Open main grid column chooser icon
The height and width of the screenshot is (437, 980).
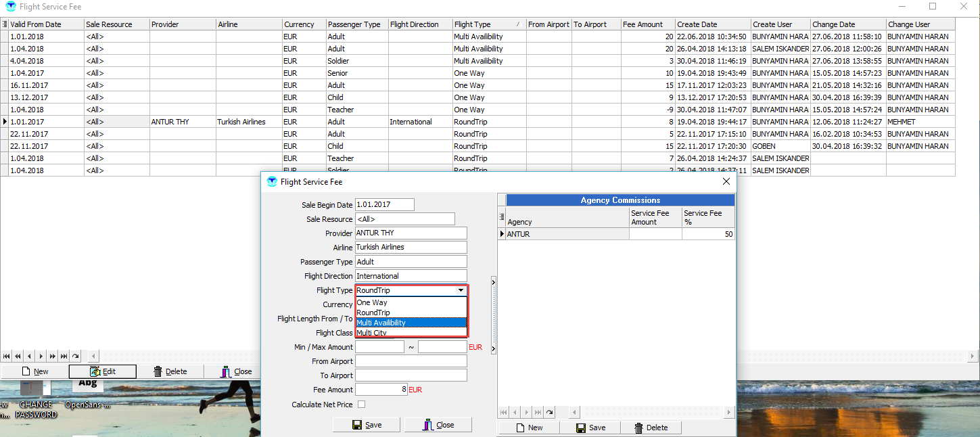tap(5, 24)
